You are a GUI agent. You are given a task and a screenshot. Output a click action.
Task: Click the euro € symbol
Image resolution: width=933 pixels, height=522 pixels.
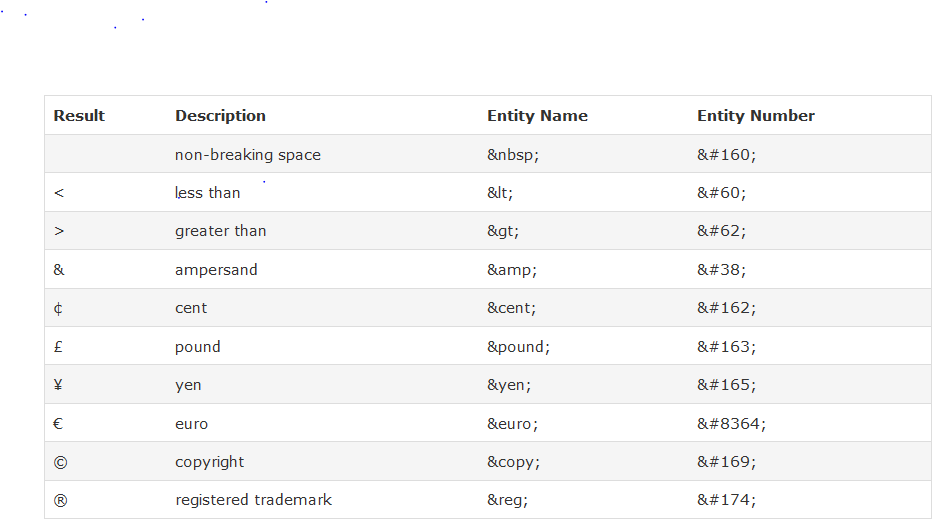[x=58, y=424]
